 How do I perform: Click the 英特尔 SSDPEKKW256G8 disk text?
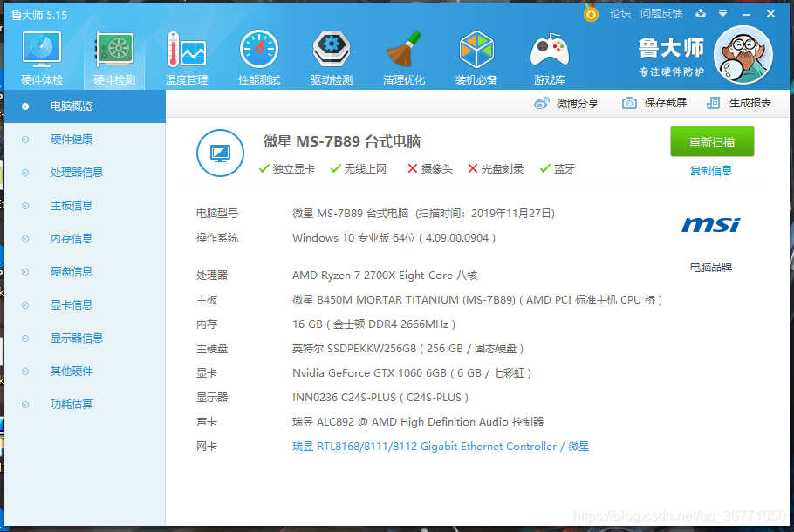[x=407, y=349]
